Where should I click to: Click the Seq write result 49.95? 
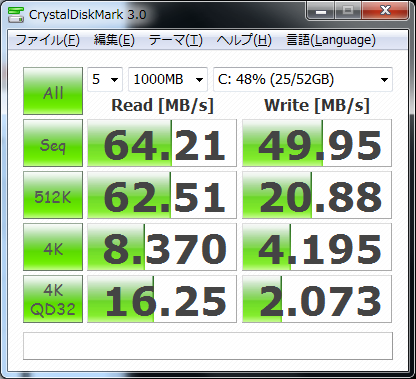click(x=317, y=143)
